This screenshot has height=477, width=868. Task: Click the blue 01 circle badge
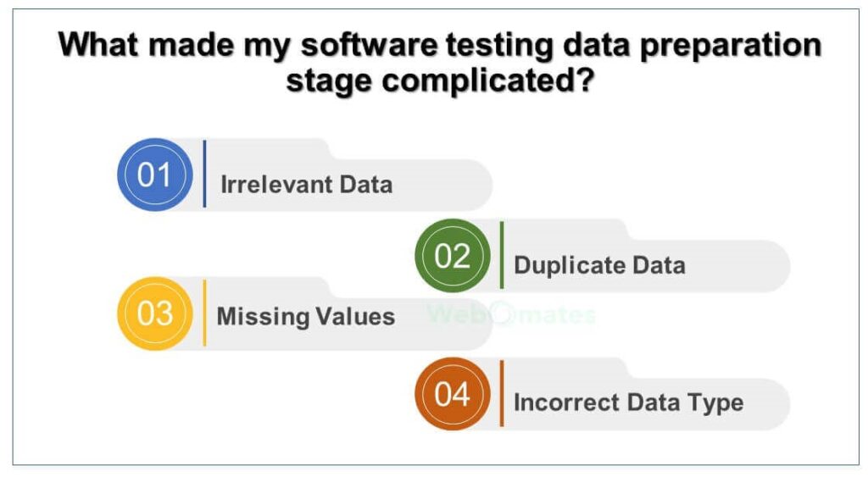[x=155, y=175]
